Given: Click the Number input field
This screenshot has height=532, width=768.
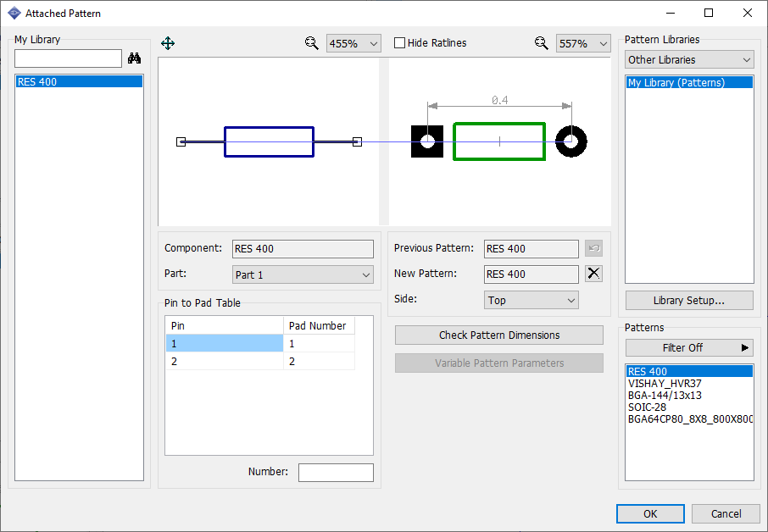Looking at the screenshot, I should click(336, 473).
